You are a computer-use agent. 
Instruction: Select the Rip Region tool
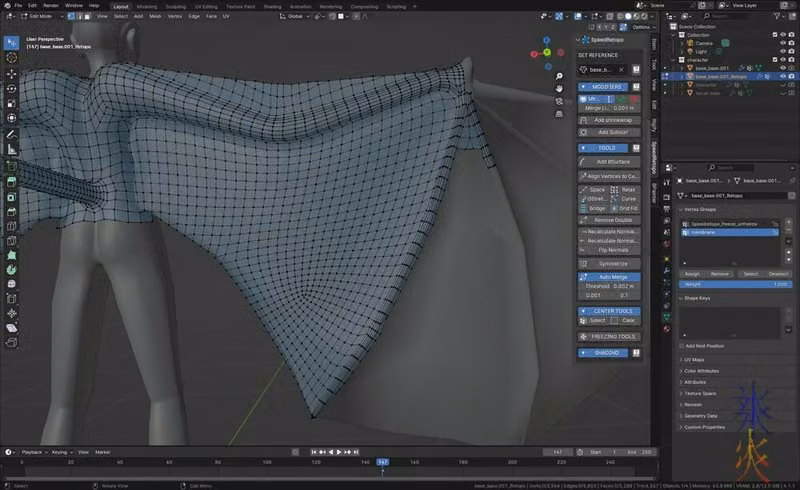pos(12,343)
